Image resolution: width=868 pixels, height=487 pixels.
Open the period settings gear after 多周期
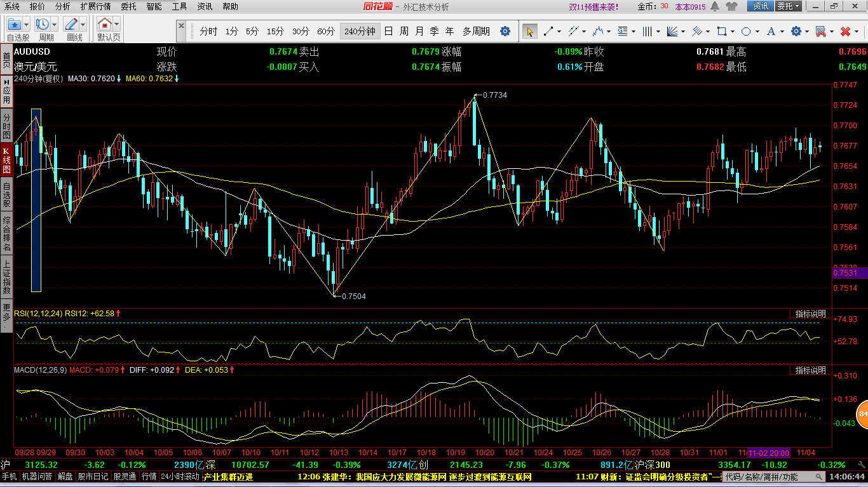[x=505, y=31]
